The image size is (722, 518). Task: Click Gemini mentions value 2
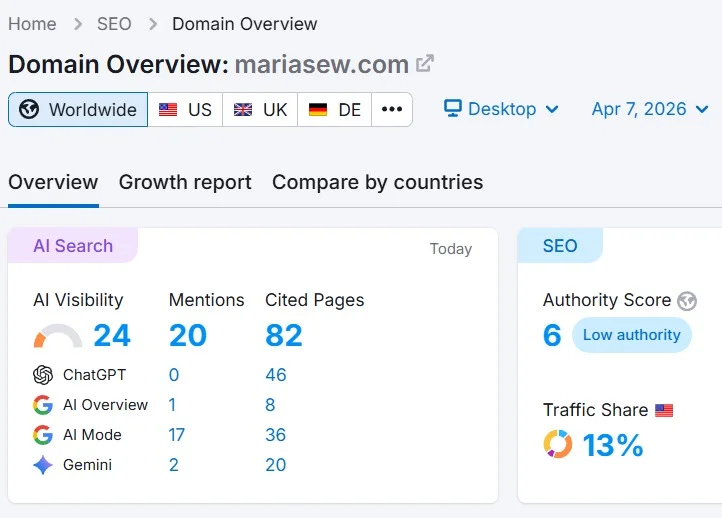point(174,465)
